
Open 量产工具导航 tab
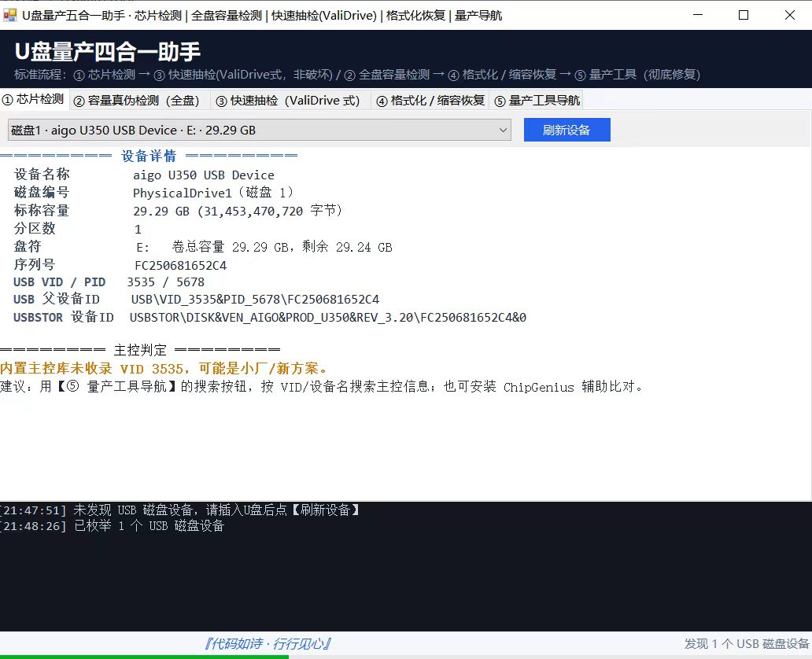(537, 101)
